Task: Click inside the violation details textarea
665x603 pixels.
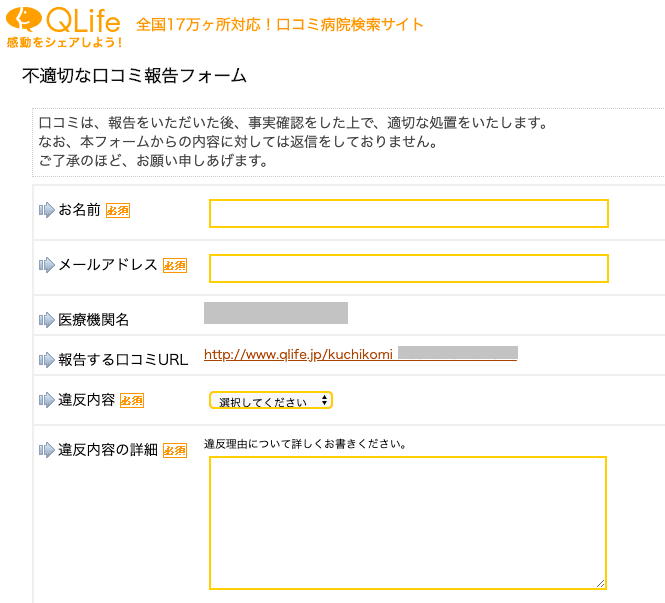Action: (x=408, y=523)
